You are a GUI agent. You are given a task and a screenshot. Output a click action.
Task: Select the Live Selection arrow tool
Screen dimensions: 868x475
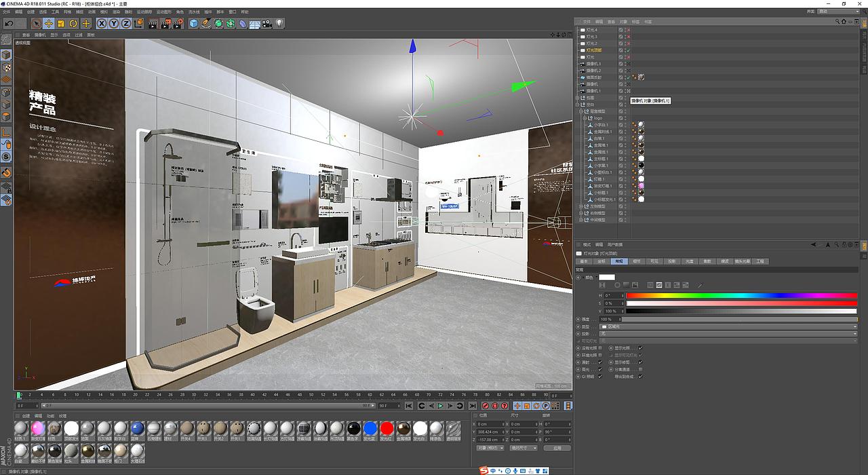point(36,24)
